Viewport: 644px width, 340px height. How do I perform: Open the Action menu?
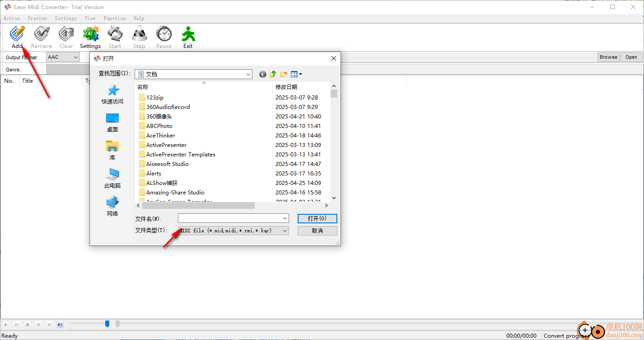point(12,18)
